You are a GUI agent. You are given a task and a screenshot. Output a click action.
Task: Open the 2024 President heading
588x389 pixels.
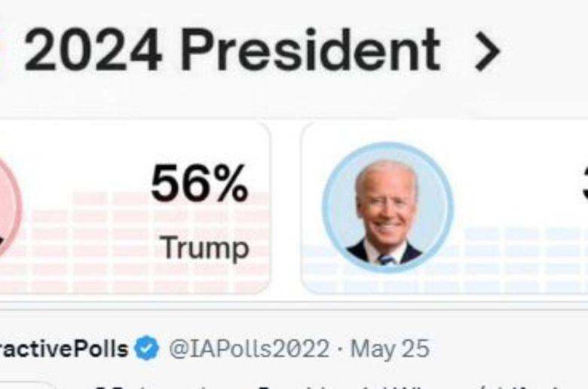click(x=232, y=51)
